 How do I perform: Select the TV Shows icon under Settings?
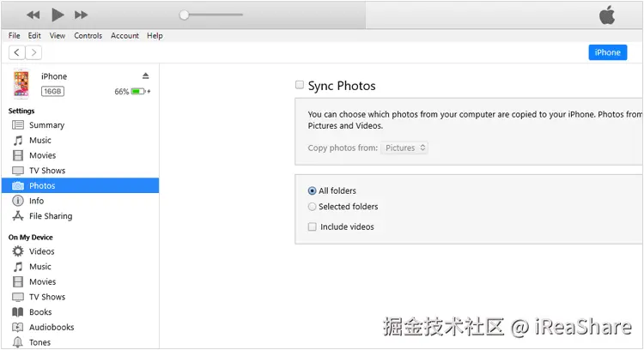click(18, 171)
